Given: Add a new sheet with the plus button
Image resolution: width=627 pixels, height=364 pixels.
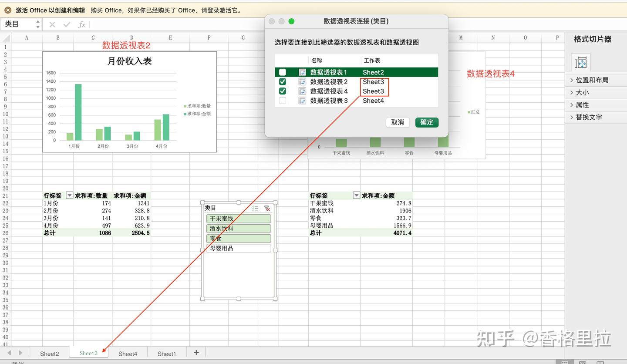Looking at the screenshot, I should 196,353.
